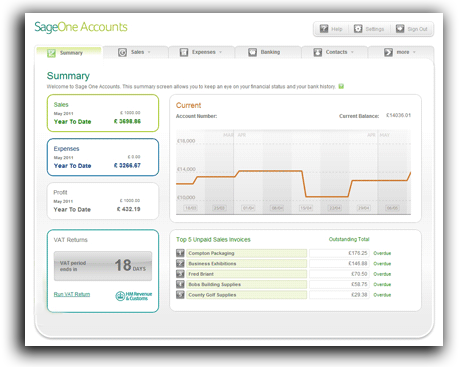Click Overdue status for Fred Briant

[x=382, y=274]
